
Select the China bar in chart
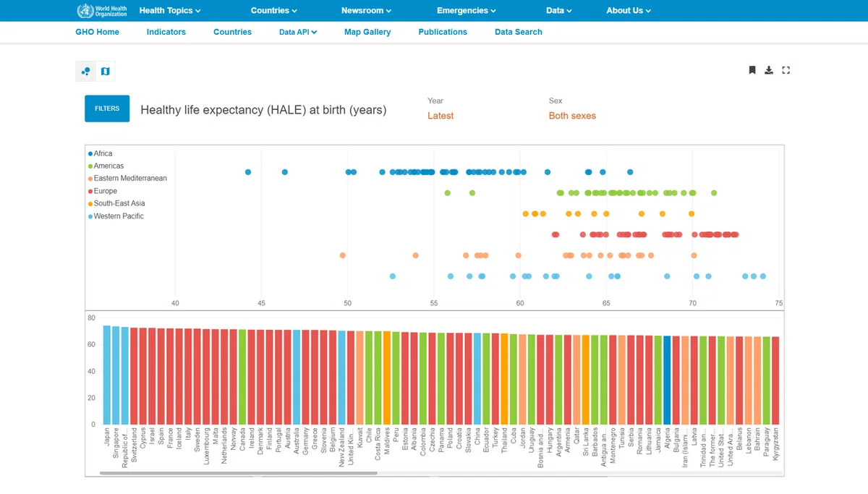[x=477, y=378]
